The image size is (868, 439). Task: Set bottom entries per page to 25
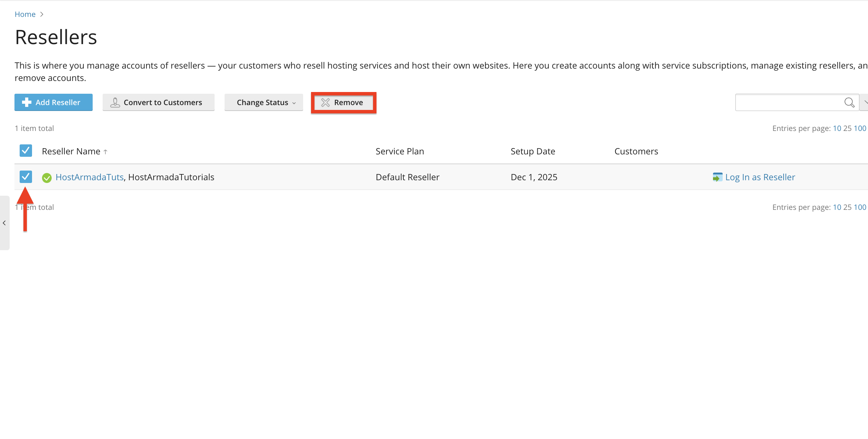[x=847, y=207]
